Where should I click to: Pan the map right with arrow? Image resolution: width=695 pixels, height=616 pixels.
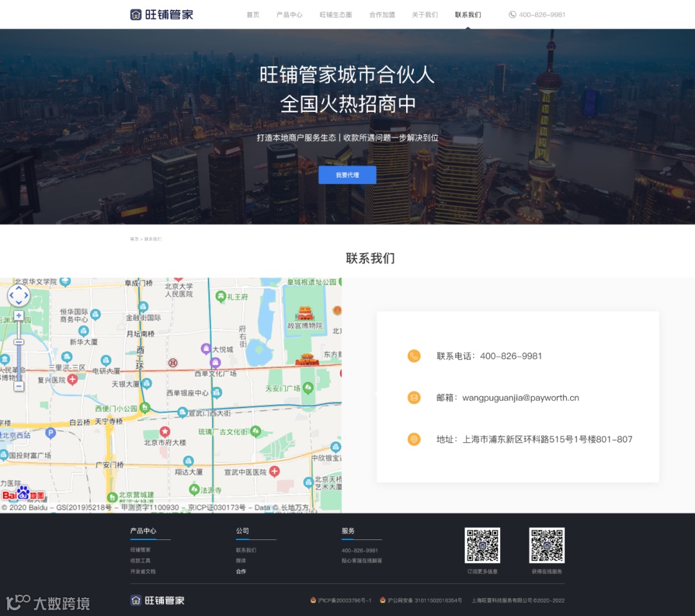point(26,295)
